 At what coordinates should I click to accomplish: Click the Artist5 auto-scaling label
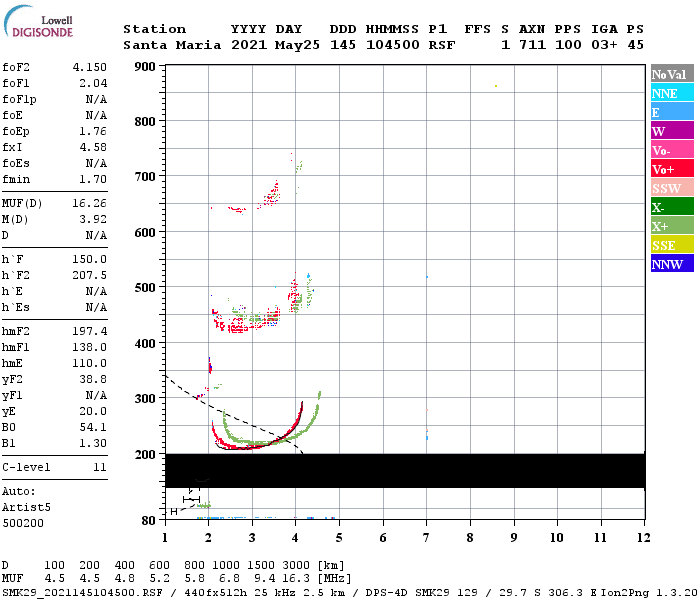point(26,508)
